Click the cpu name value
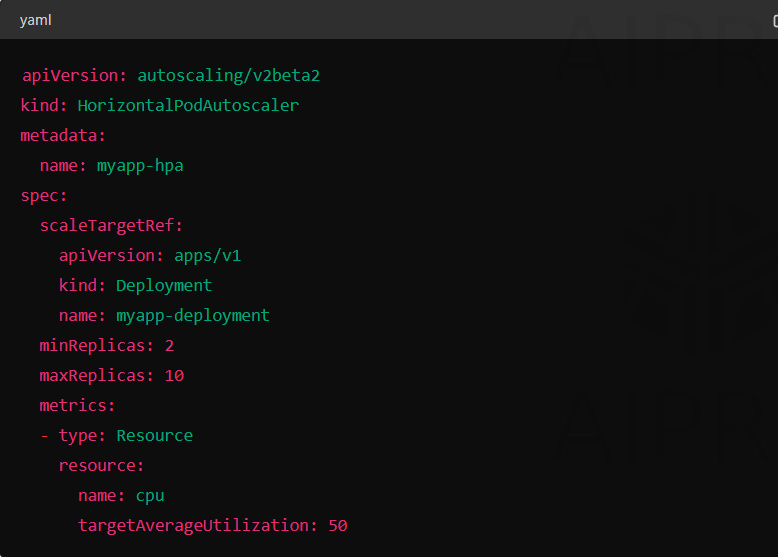The image size is (778, 557). tap(150, 496)
